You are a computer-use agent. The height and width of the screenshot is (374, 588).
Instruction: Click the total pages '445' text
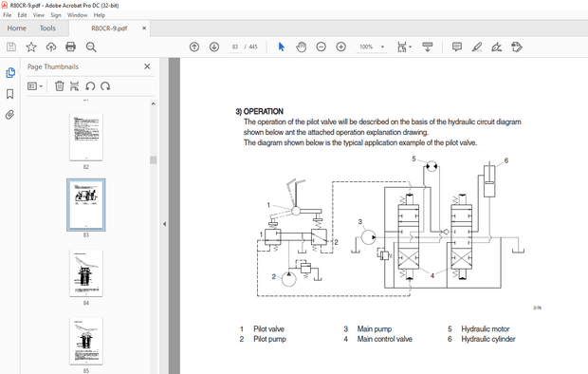253,47
